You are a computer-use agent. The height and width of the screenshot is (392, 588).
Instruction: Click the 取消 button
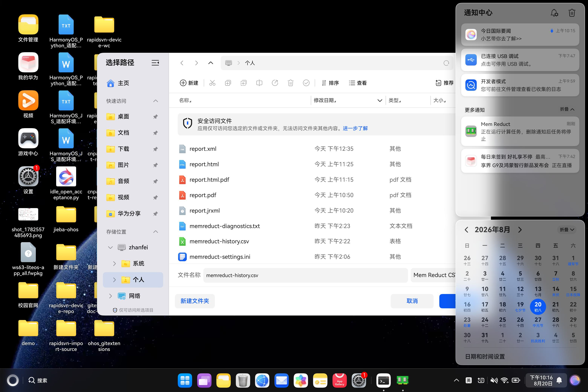click(x=412, y=301)
